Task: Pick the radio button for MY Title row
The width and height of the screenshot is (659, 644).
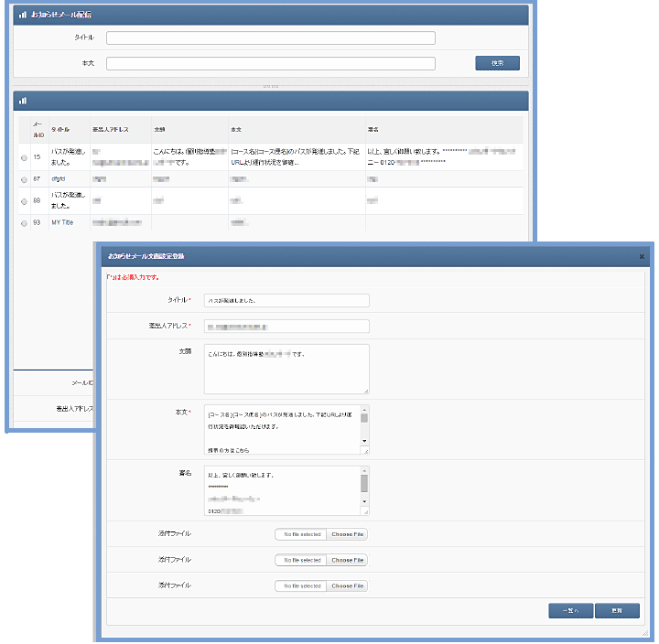Action: tap(24, 222)
